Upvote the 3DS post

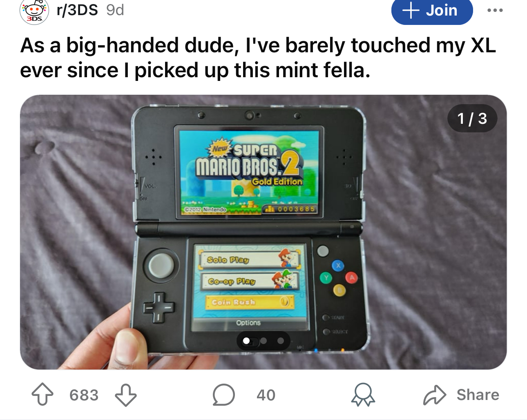point(42,395)
